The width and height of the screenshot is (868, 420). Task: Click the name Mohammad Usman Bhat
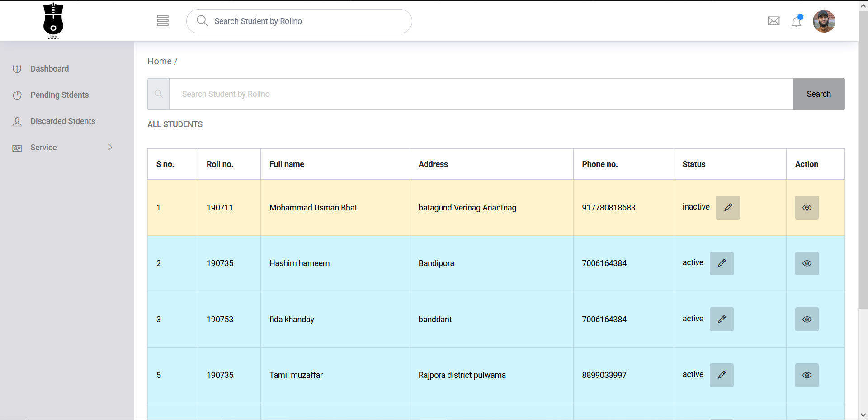[313, 208]
